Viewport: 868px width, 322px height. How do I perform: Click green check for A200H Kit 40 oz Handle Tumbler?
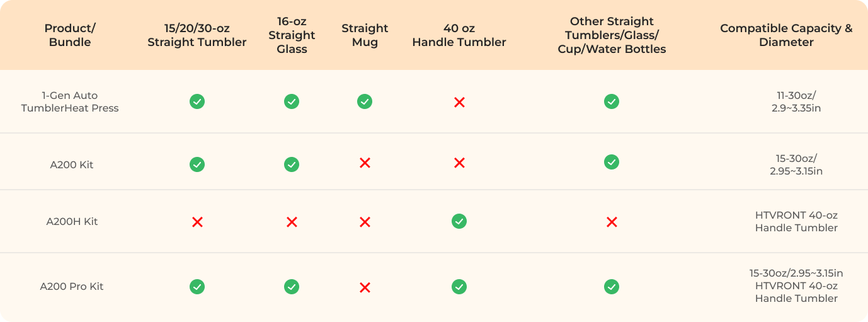[x=459, y=221]
